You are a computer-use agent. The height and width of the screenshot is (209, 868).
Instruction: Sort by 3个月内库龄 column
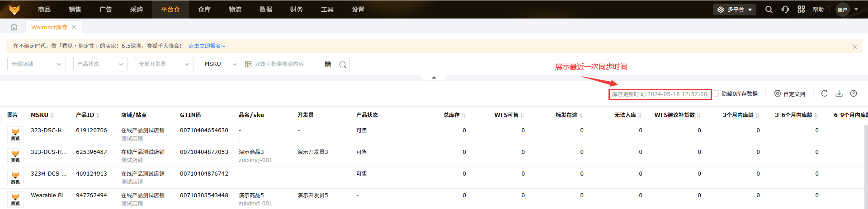pos(758,116)
